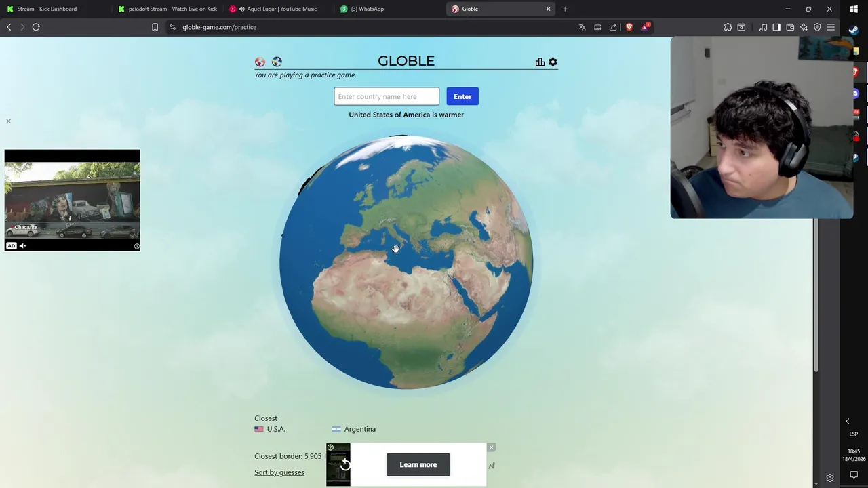Close the bottom banner ad

pos(491,447)
